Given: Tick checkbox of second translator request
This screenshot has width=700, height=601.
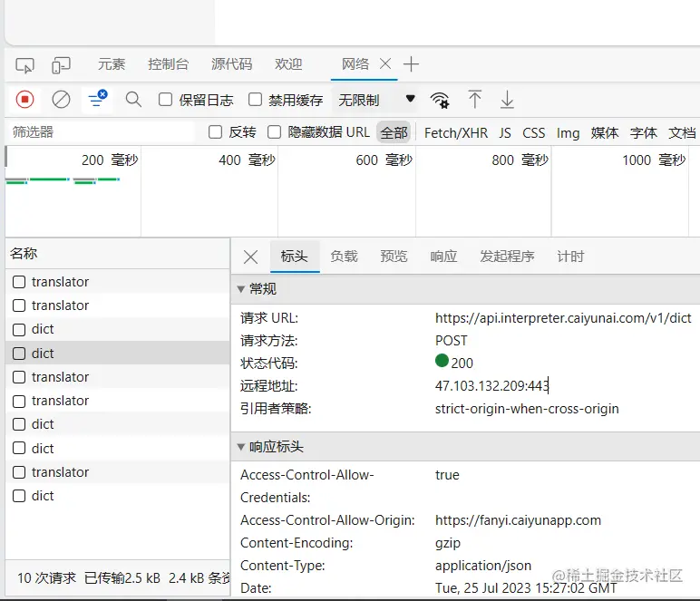Looking at the screenshot, I should pos(19,305).
